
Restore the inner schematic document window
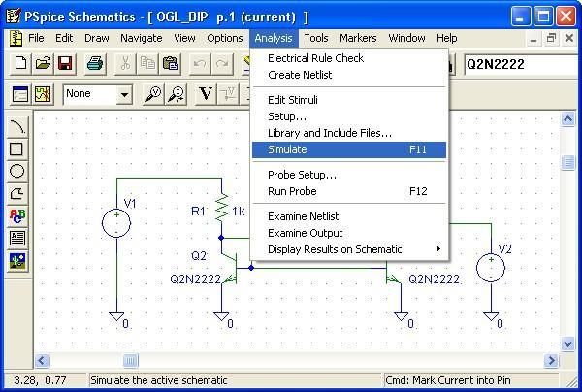point(551,38)
